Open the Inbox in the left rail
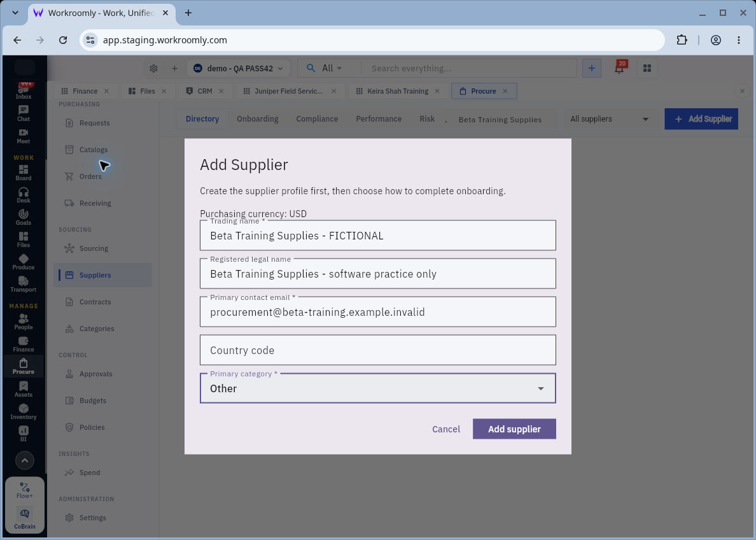 point(23,90)
